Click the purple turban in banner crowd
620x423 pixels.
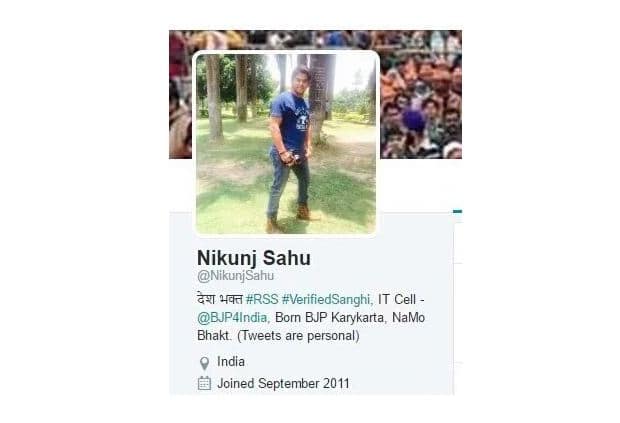point(414,119)
